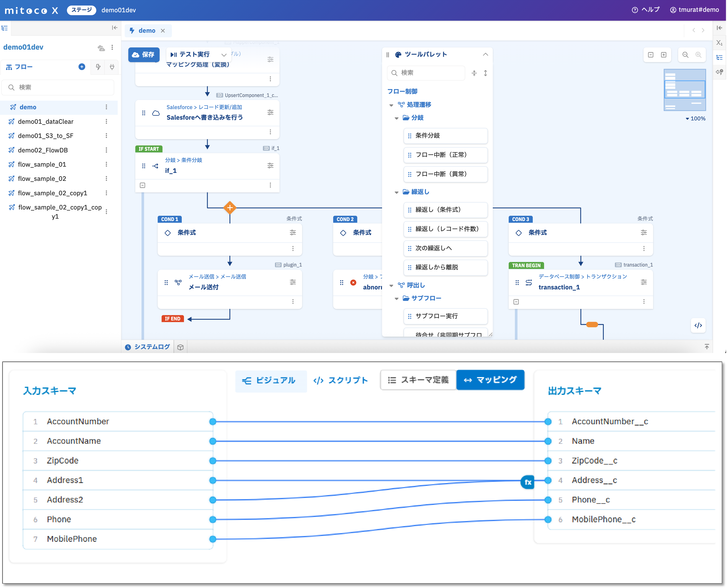Screen dimensions: 728x588
Task: Collapse the 分岐 folder
Action: (397, 118)
